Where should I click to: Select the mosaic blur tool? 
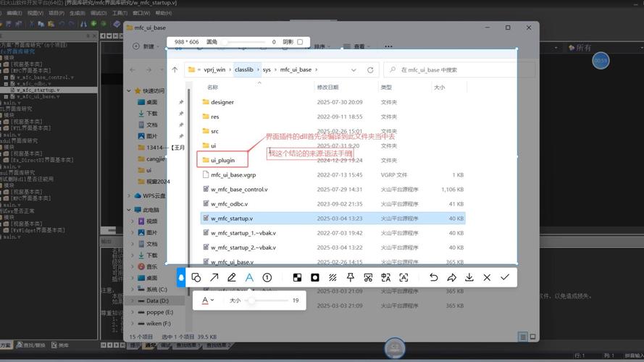click(x=297, y=278)
